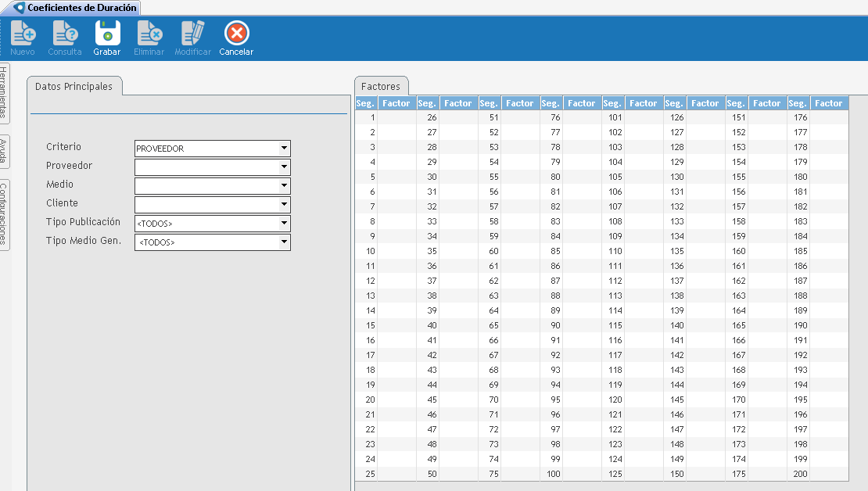Click the Factor cell for second 200

click(x=829, y=474)
